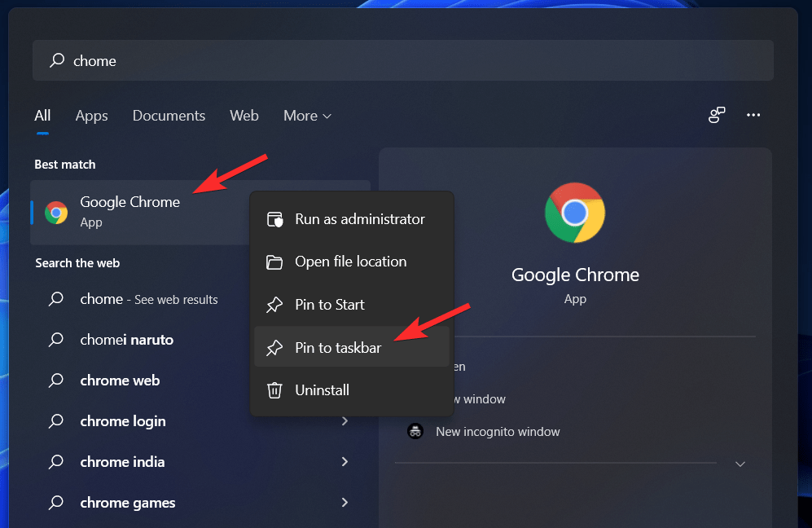This screenshot has height=528, width=812.
Task: Click the search icon beside 'chrome login'
Action: click(56, 420)
